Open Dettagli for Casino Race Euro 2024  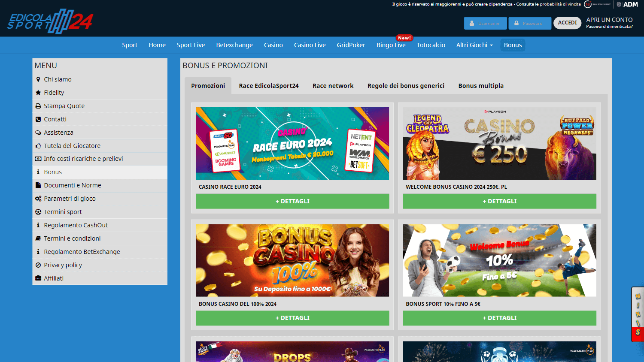click(292, 201)
